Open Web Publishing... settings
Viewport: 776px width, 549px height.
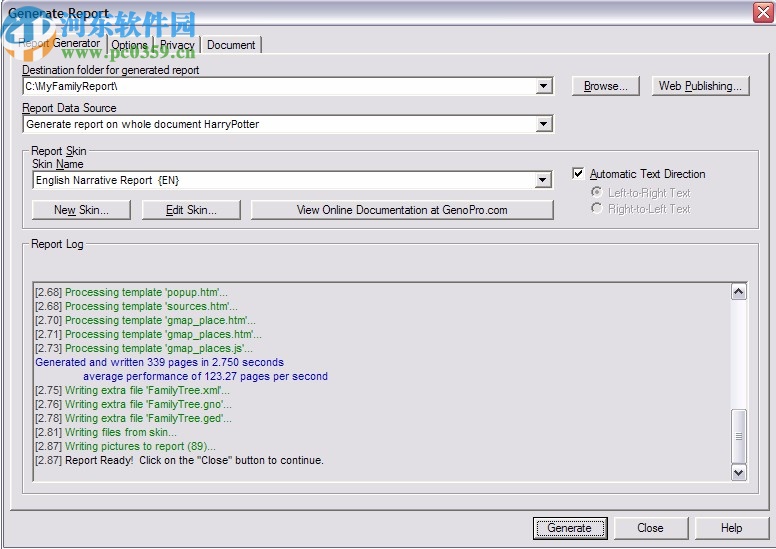(700, 86)
